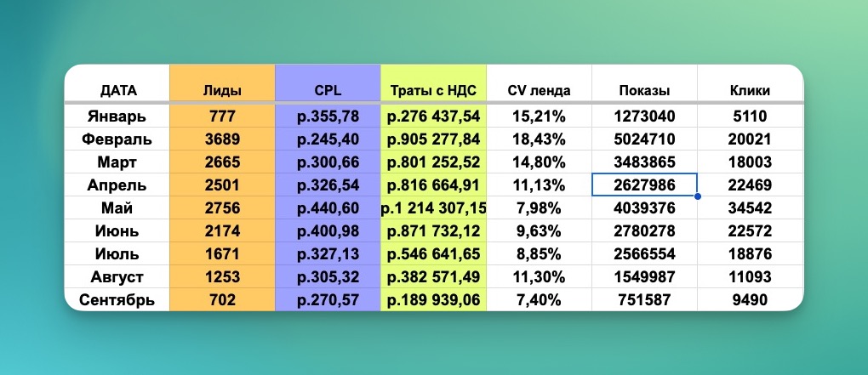
Task: Click the Январь row label
Action: click(x=117, y=116)
